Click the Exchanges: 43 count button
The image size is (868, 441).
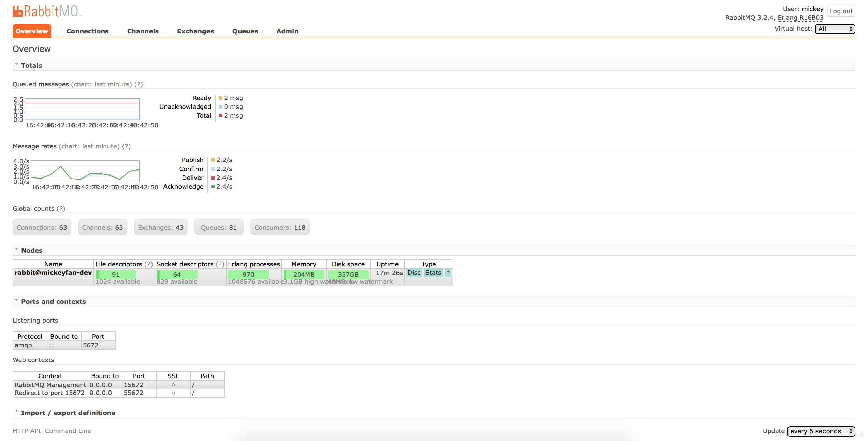[161, 227]
